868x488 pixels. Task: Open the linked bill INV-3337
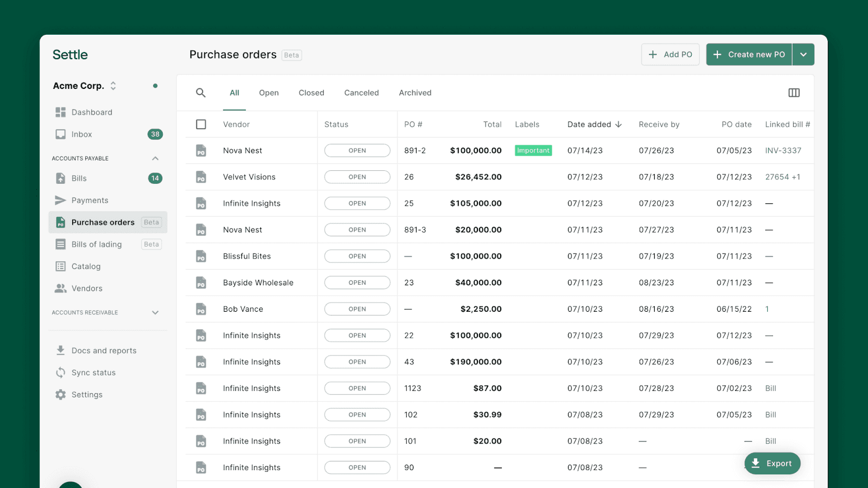click(783, 150)
